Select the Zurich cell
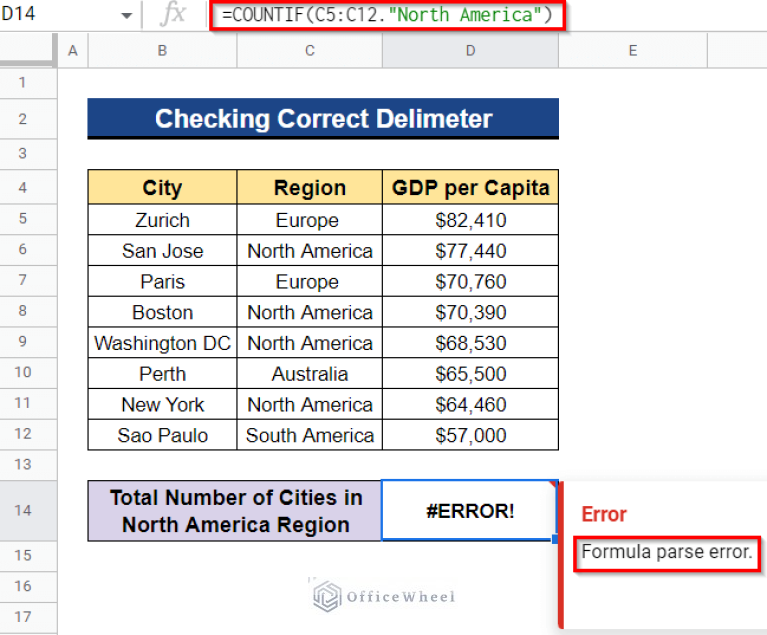Image resolution: width=767 pixels, height=635 pixels. click(x=162, y=220)
